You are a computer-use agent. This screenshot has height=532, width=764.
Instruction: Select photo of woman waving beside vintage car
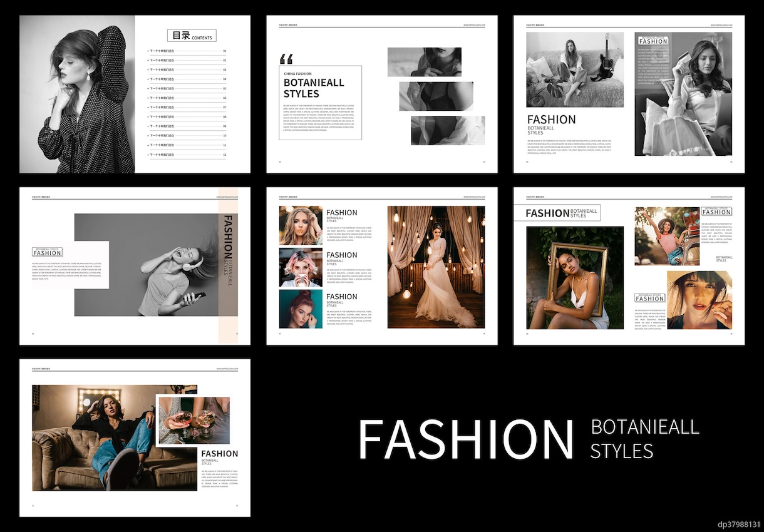(667, 236)
